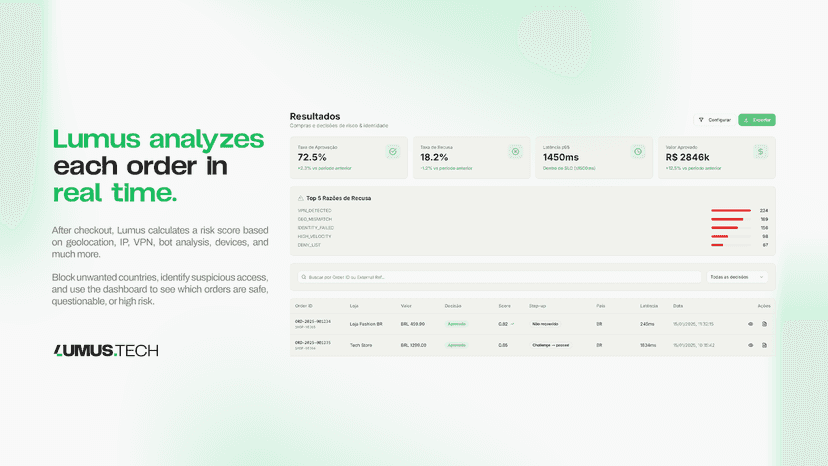Open document icon for Tech Store order
Screen dimensions: 828x466
coord(764,345)
